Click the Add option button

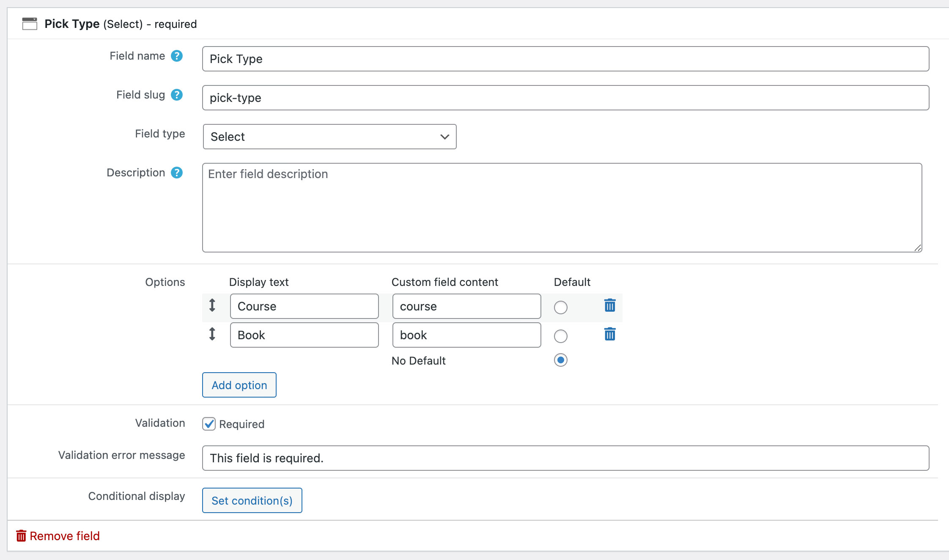tap(239, 385)
